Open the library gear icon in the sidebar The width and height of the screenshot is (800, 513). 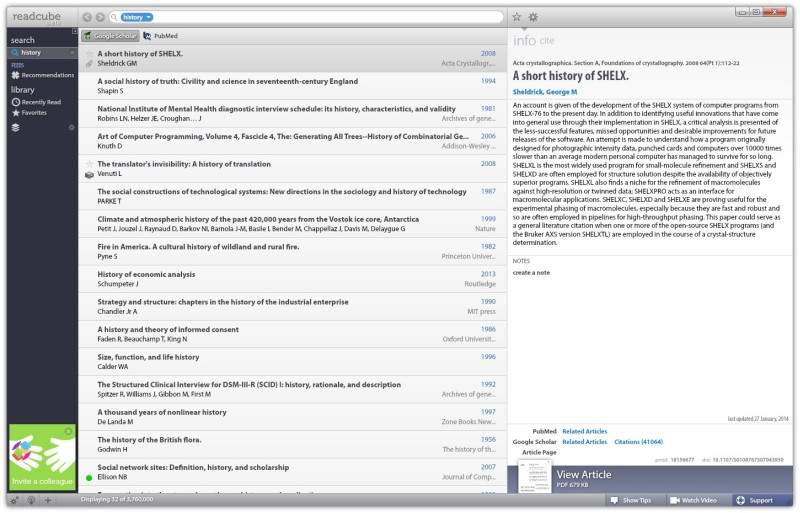(x=71, y=128)
